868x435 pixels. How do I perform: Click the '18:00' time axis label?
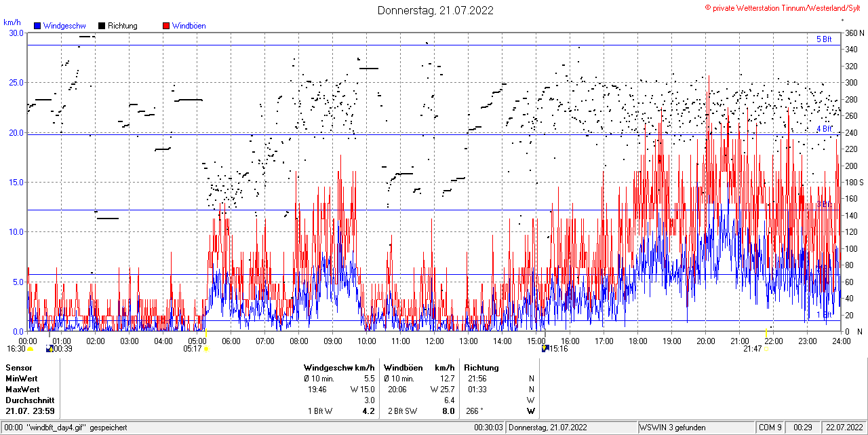638,341
